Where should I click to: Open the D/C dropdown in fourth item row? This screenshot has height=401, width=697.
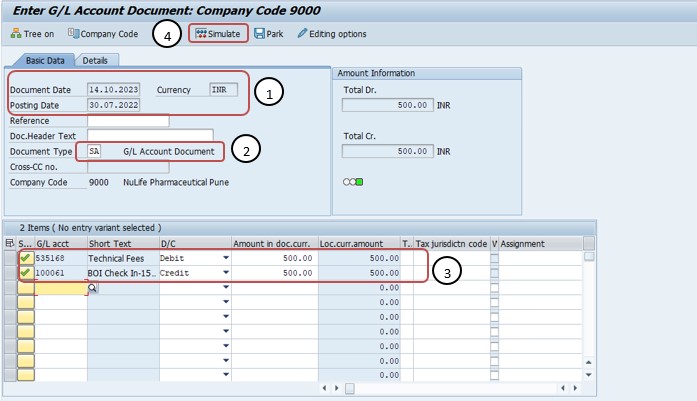[226, 302]
